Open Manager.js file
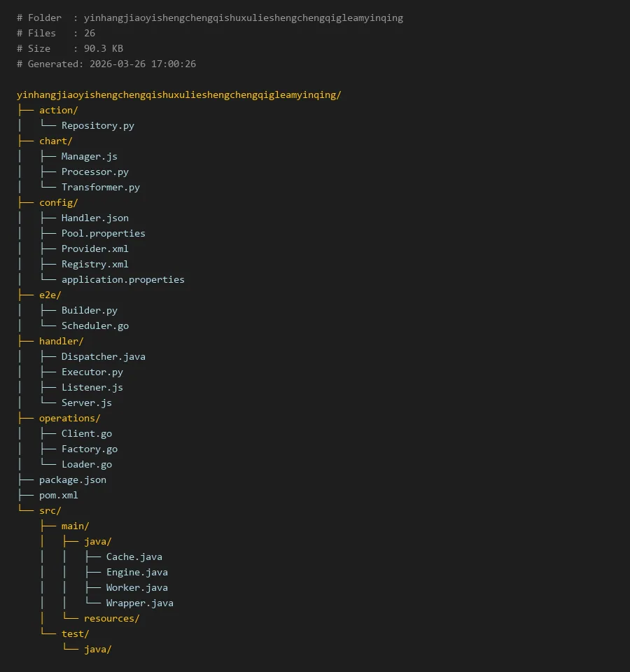Screen dimensions: 630x672 [x=89, y=156]
